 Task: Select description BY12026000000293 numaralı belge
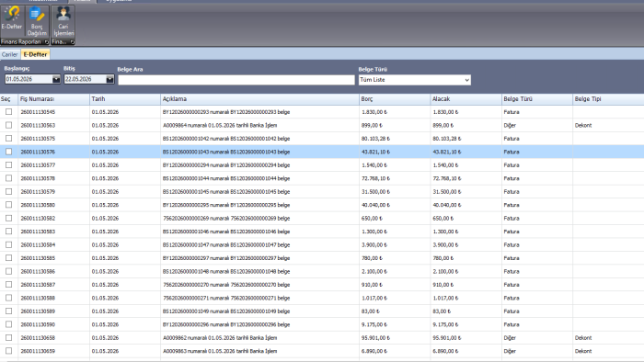pyautogui.click(x=259, y=112)
